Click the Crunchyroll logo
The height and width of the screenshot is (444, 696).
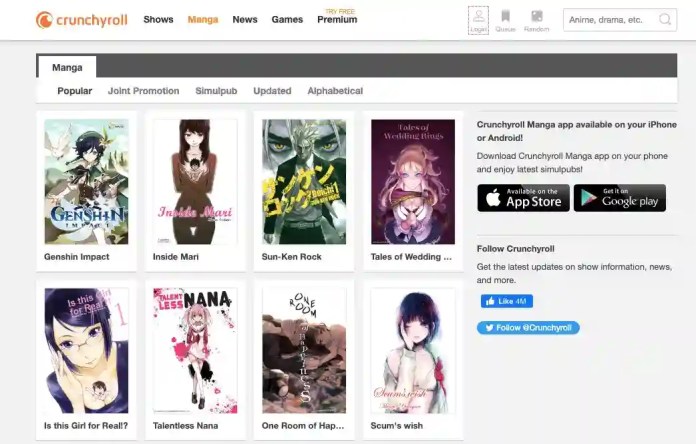pyautogui.click(x=82, y=20)
